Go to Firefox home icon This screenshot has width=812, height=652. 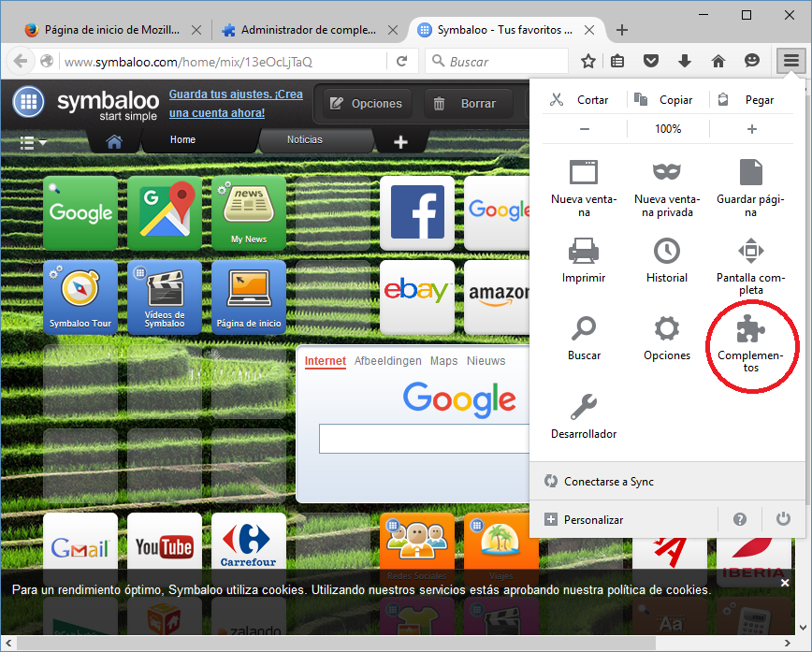click(718, 61)
